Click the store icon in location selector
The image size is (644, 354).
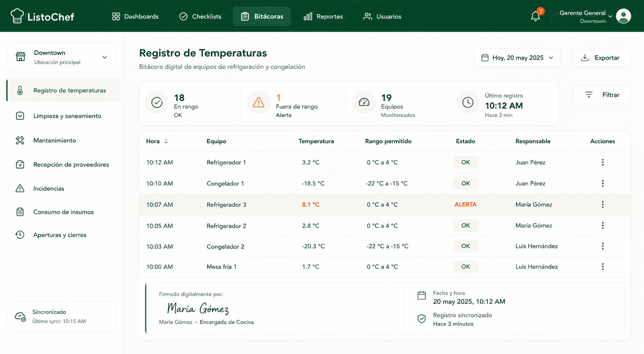point(21,57)
